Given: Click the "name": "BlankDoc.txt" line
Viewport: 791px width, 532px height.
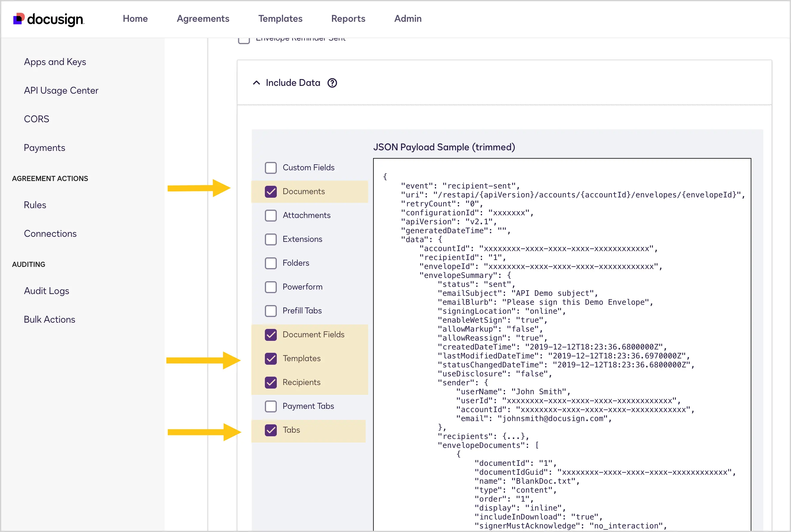Looking at the screenshot, I should click(527, 481).
